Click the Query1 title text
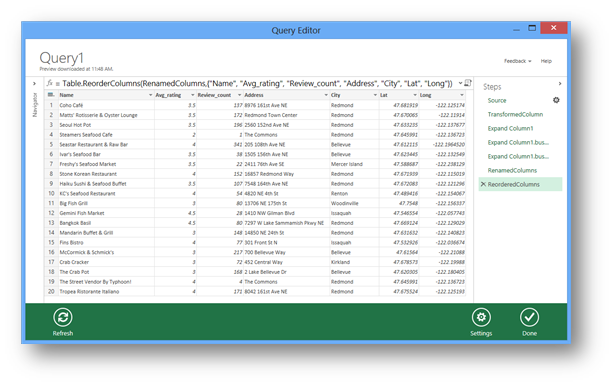The image size is (613, 386). pos(61,58)
